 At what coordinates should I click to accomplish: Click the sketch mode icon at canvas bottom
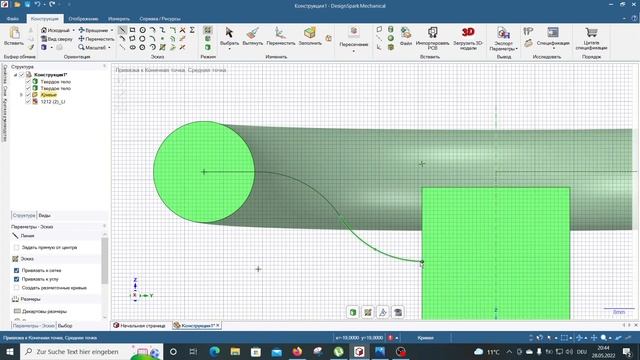pos(368,312)
